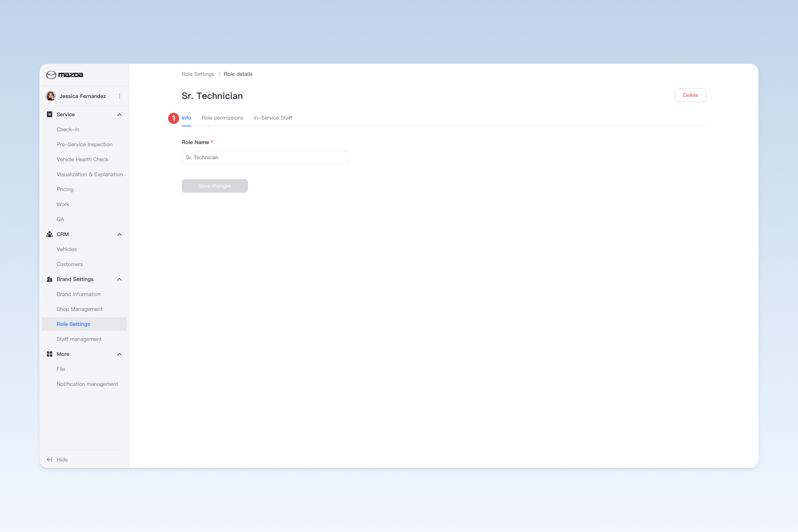798x532 pixels.
Task: Collapse the CRM section chevron
Action: (119, 234)
